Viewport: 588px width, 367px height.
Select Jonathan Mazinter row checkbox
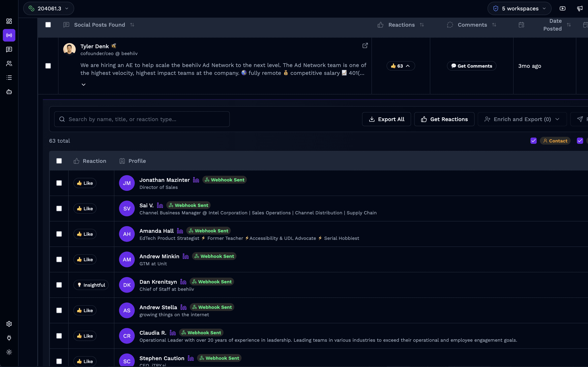[x=59, y=183]
